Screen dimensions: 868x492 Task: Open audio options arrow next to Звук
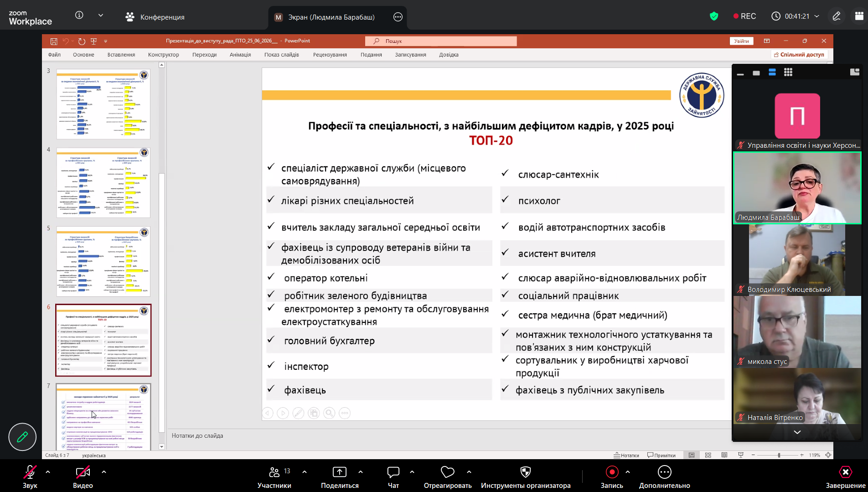pyautogui.click(x=48, y=472)
